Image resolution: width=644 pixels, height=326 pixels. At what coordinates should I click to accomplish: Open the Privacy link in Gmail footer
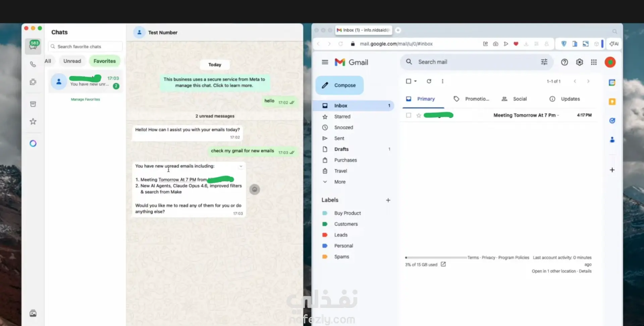(x=488, y=258)
